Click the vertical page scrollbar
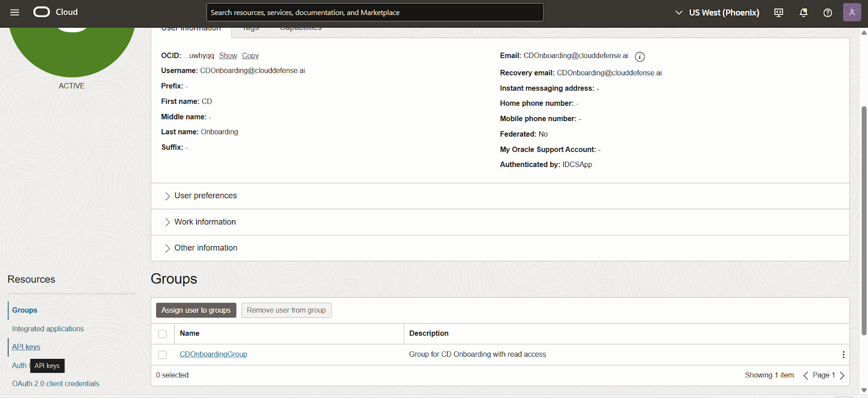Viewport: 868px width, 398px height. (864, 221)
